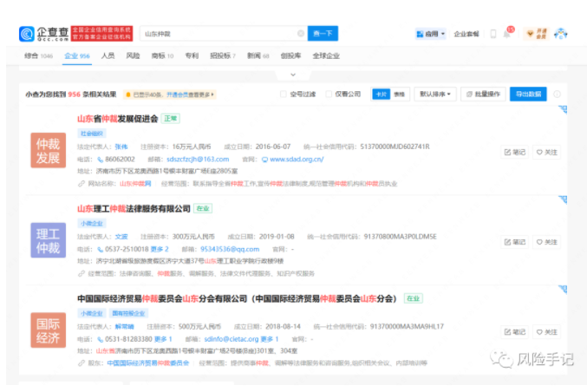Screen dimensions: 587x392
Task: Add note for 山东省仲裁发展促进会
Action: pyautogui.click(x=515, y=152)
